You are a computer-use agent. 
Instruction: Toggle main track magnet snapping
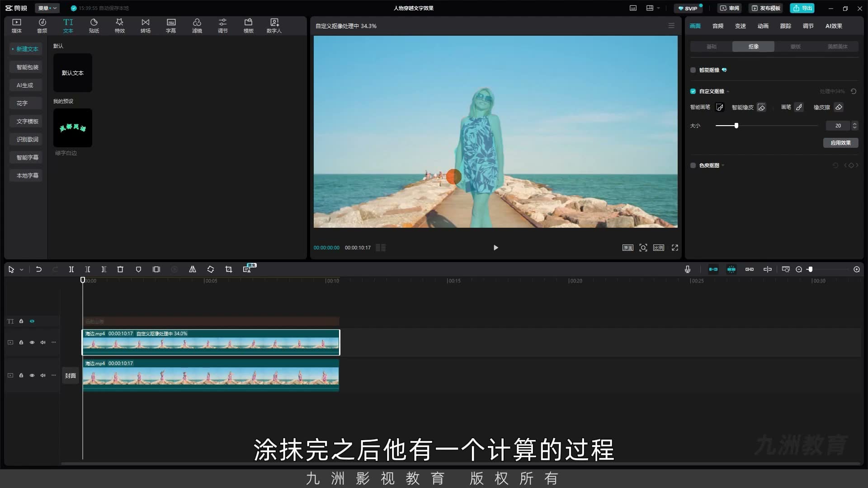point(713,269)
